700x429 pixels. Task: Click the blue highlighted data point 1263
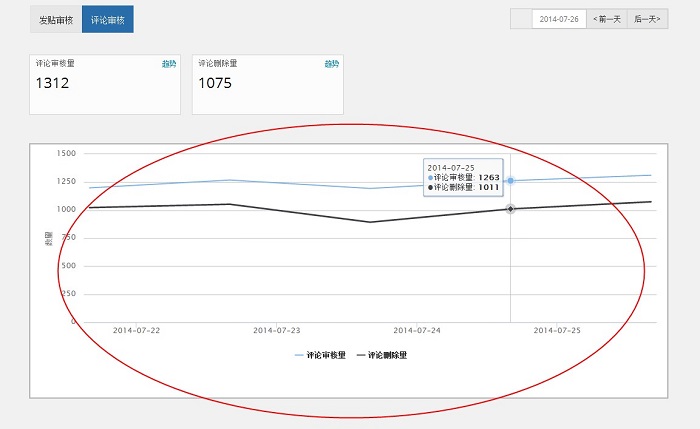pyautogui.click(x=510, y=181)
